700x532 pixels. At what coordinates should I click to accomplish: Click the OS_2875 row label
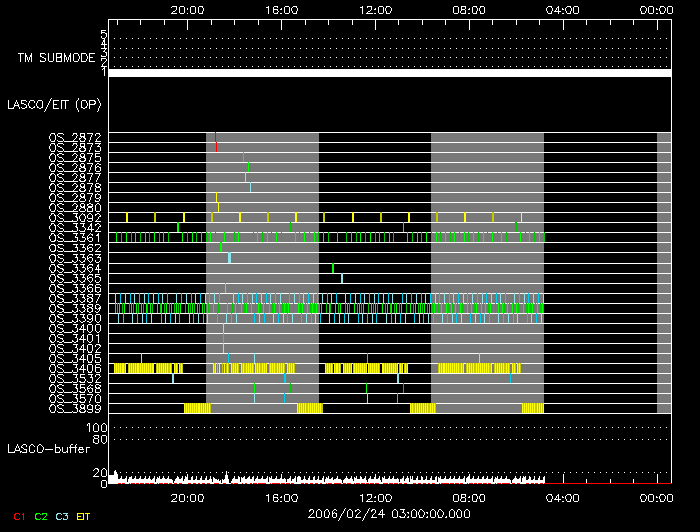click(75, 157)
